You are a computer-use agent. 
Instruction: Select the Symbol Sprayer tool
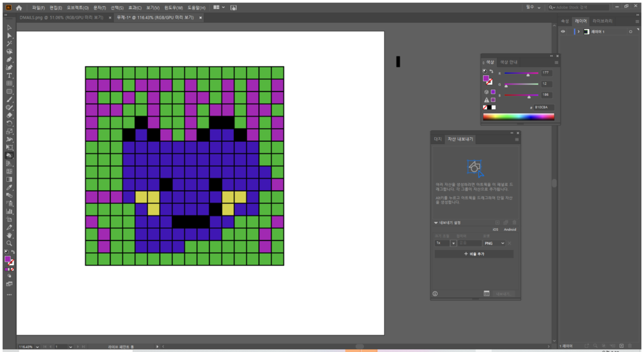point(9,203)
